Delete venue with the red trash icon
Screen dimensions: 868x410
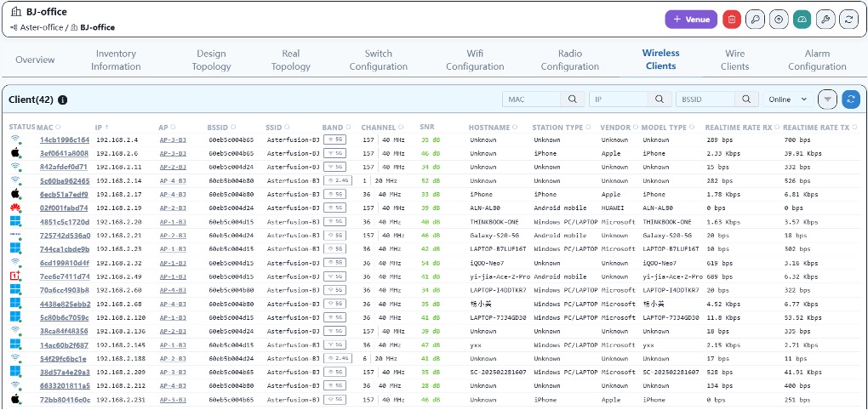[732, 20]
